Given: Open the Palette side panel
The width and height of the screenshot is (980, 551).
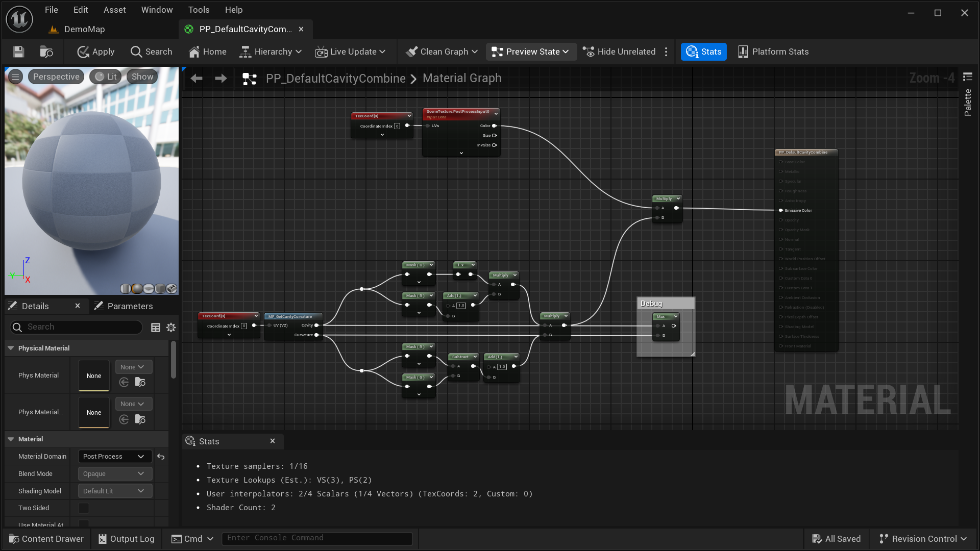Looking at the screenshot, I should tap(967, 102).
